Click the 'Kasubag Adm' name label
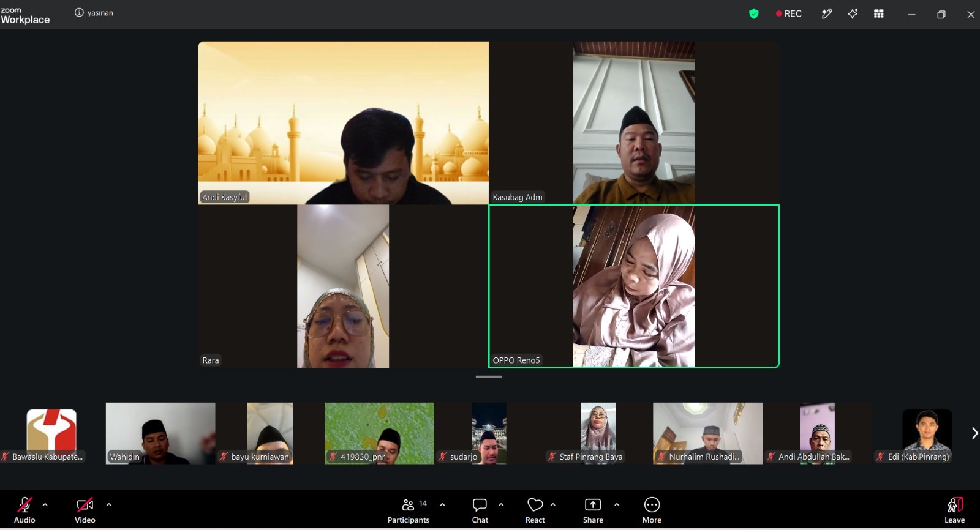The width and height of the screenshot is (980, 530). 518,197
